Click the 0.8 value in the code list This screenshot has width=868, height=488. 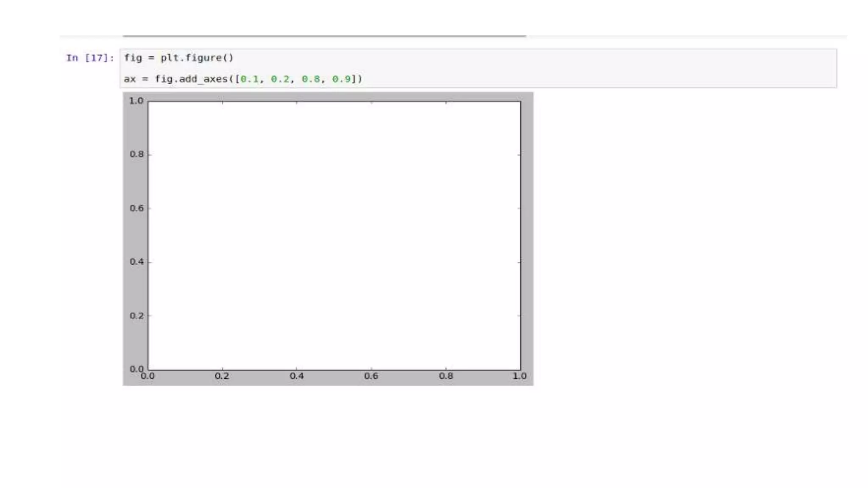pyautogui.click(x=311, y=79)
